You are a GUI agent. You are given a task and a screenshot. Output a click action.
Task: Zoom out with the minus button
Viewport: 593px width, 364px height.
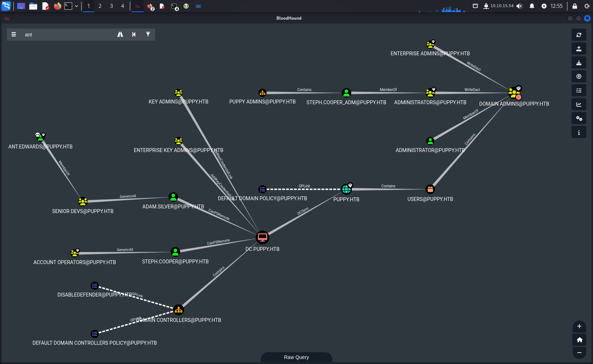point(579,353)
